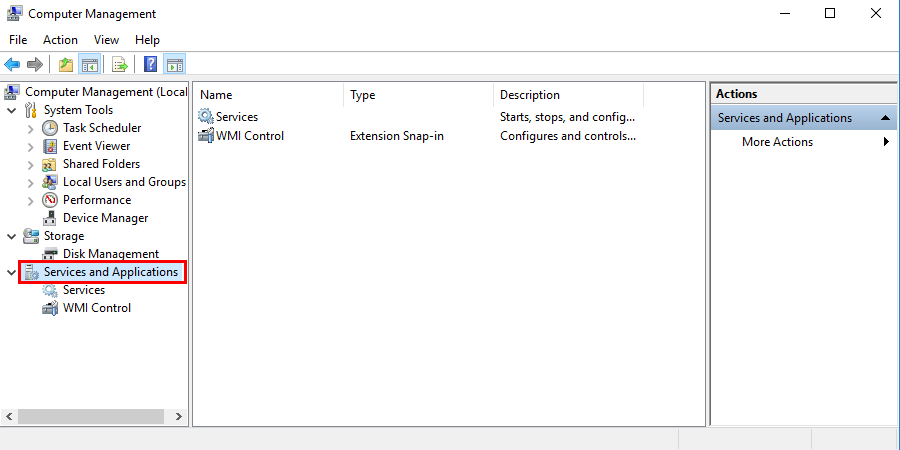Expand the Task Scheduler tree node
The width and height of the screenshot is (900, 450).
point(31,128)
